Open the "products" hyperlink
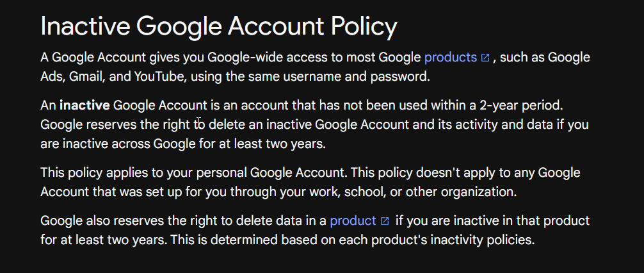The width and height of the screenshot is (644, 273). coord(451,57)
